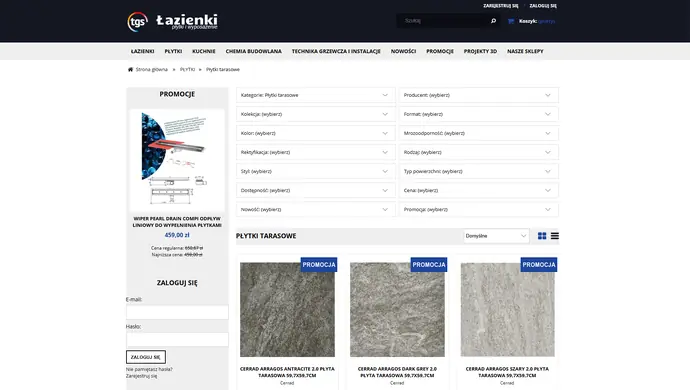Viewport: 690px width, 390px height.
Task: Click PROMOCJA badge on Szary tile
Action: 539,265
